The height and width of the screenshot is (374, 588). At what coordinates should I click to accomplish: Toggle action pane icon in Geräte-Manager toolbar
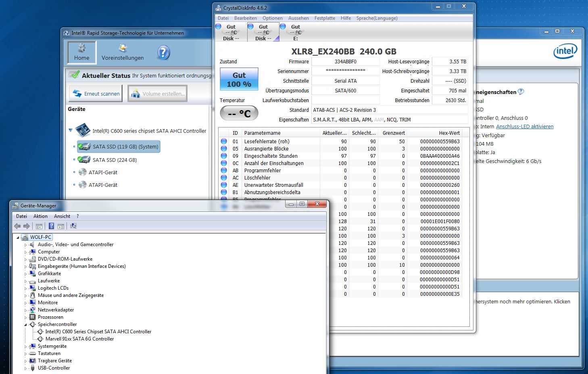coord(61,226)
